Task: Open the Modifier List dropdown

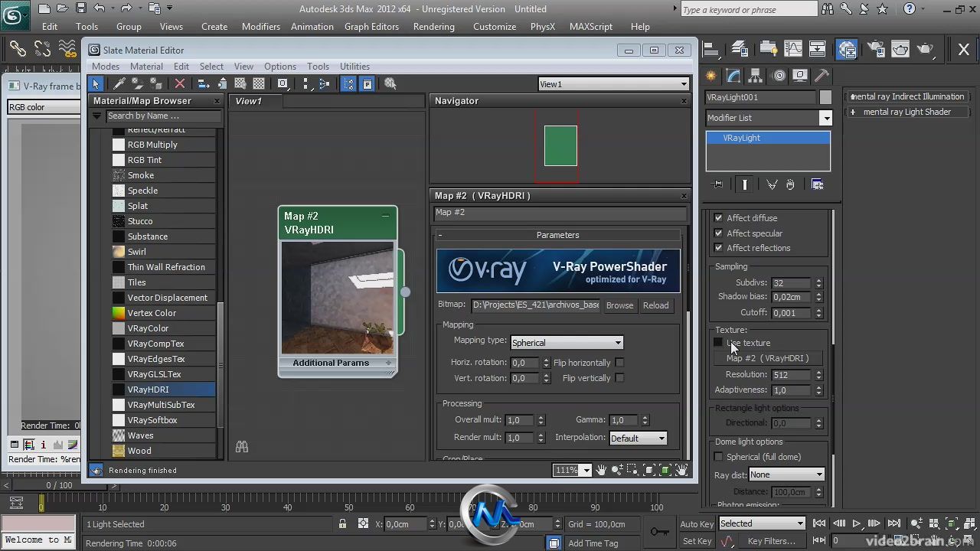Action: tap(769, 118)
